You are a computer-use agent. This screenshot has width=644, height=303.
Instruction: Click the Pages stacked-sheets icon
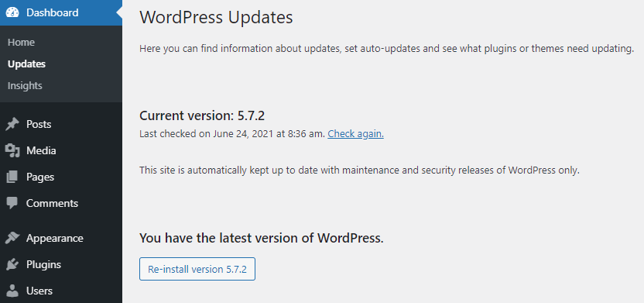pyautogui.click(x=12, y=177)
